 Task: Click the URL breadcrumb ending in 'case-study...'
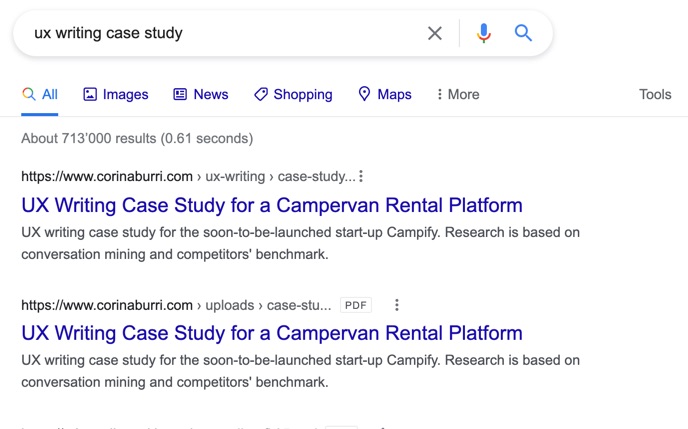click(x=188, y=176)
